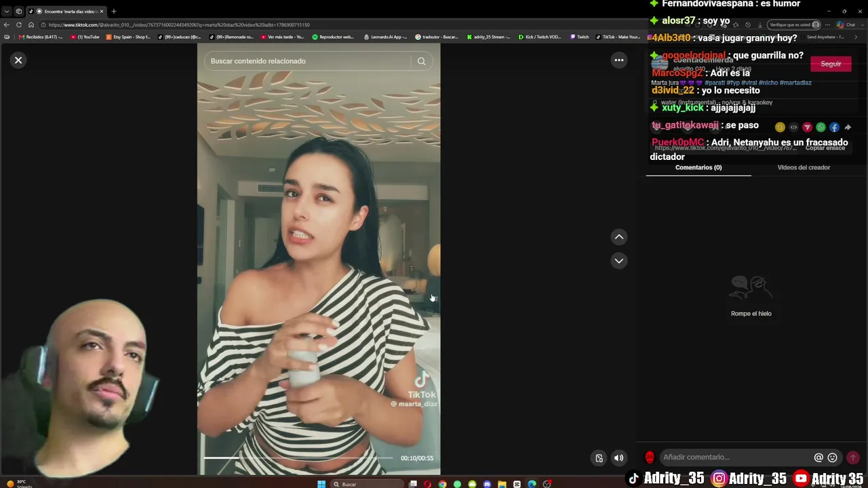Open the emoji picker in comment box
This screenshot has width=868, height=488.
[833, 457]
